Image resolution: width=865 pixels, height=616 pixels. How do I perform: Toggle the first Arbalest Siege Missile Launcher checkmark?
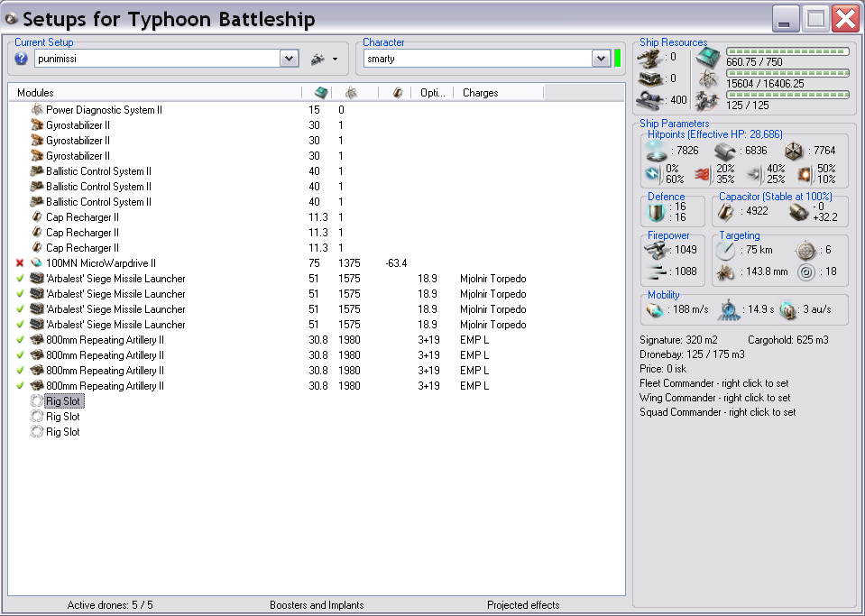[20, 279]
